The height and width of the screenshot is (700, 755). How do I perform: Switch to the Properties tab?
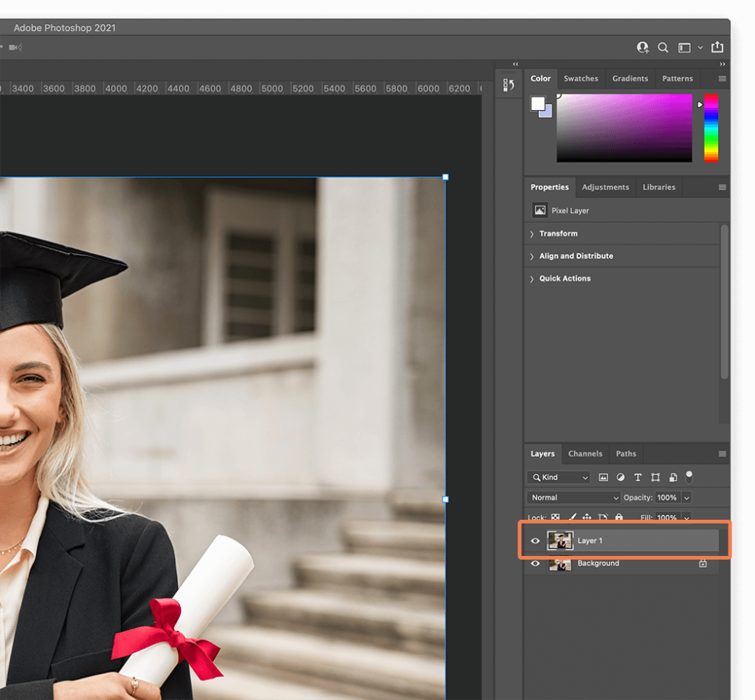pos(549,187)
